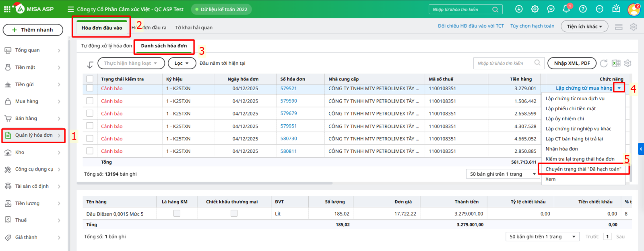Select all invoices with header checkbox
The height and width of the screenshot is (251, 644).
click(90, 79)
